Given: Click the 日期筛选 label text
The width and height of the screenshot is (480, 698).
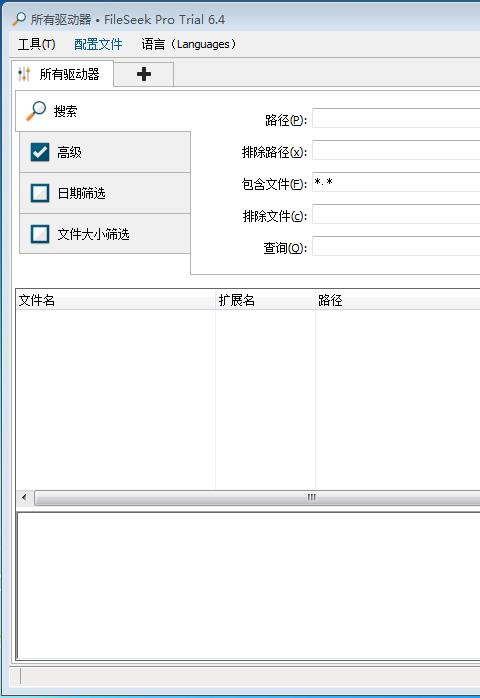Looking at the screenshot, I should [x=81, y=193].
